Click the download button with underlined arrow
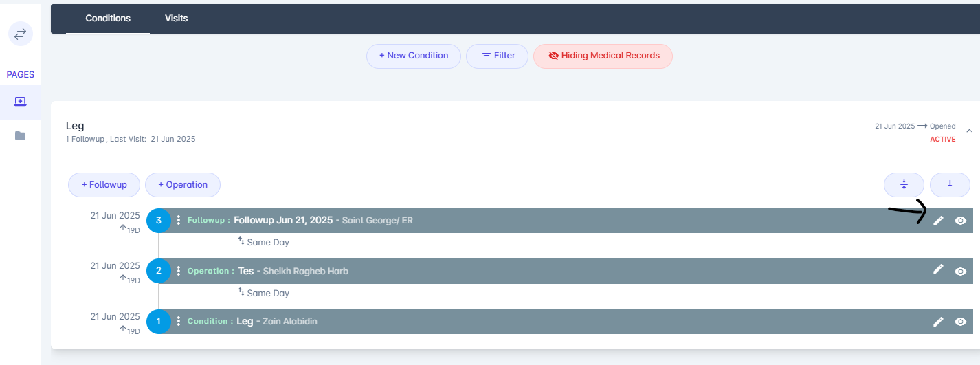The width and height of the screenshot is (980, 365). 950,184
